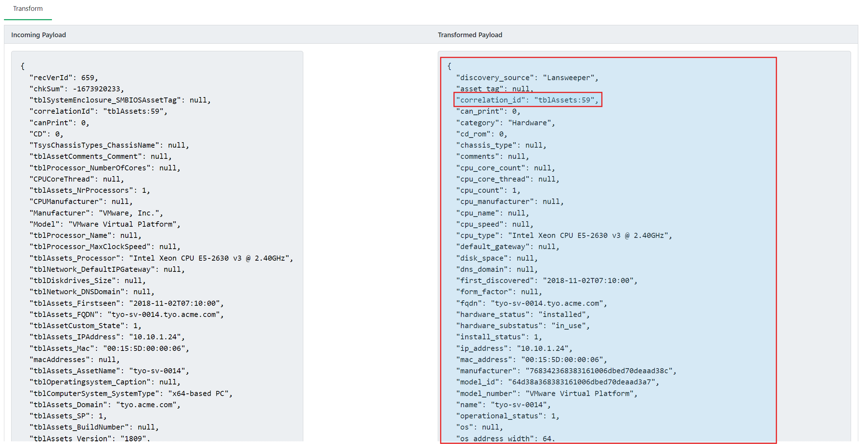Click the TsysChassisTypes_ChassisName line

click(109, 145)
